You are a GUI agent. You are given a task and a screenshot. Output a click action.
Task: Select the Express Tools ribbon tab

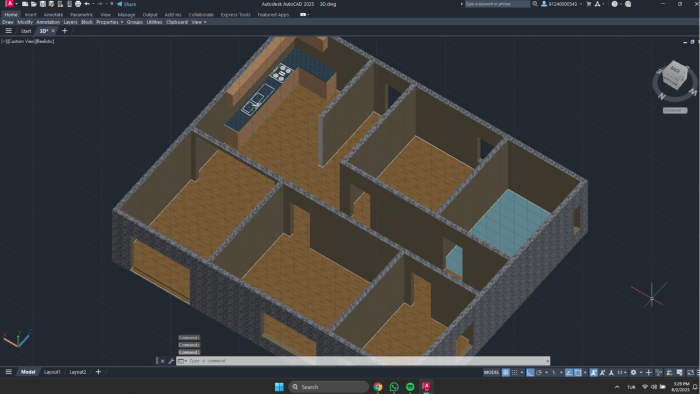tap(235, 15)
